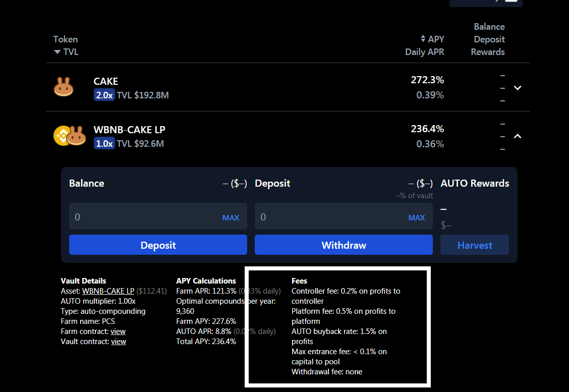Image resolution: width=569 pixels, height=392 pixels.
Task: Focus the Deposit amount input field
Action: point(344,216)
